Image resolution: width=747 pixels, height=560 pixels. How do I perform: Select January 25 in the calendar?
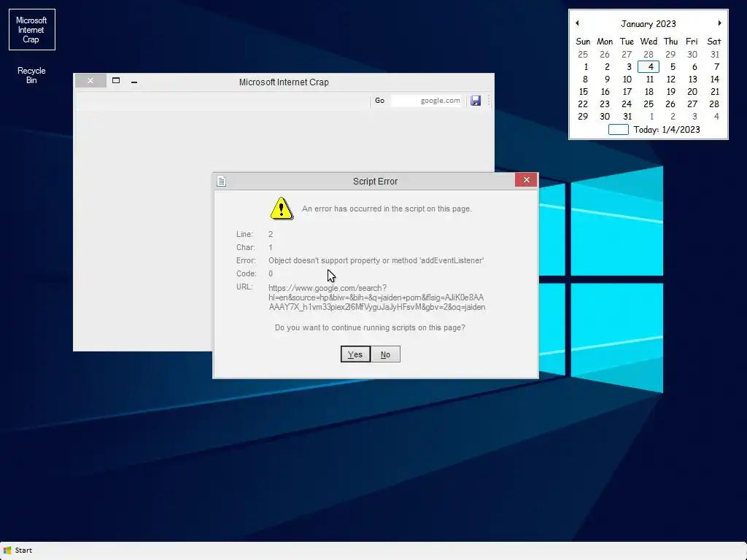[x=649, y=104]
